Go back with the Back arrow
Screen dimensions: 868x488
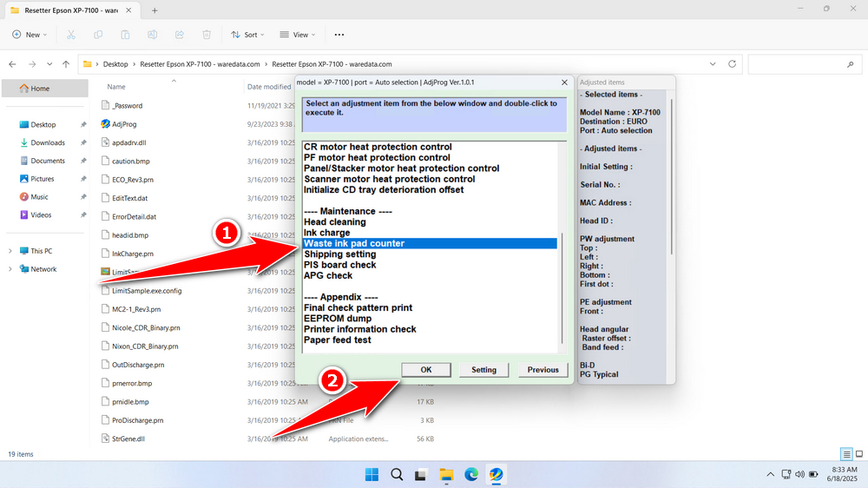pos(12,64)
